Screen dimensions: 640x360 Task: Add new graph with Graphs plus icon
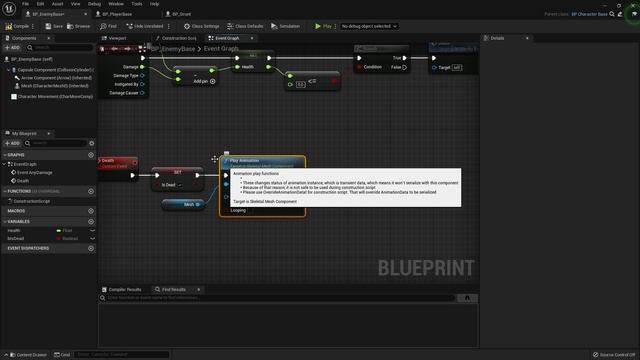91,155
